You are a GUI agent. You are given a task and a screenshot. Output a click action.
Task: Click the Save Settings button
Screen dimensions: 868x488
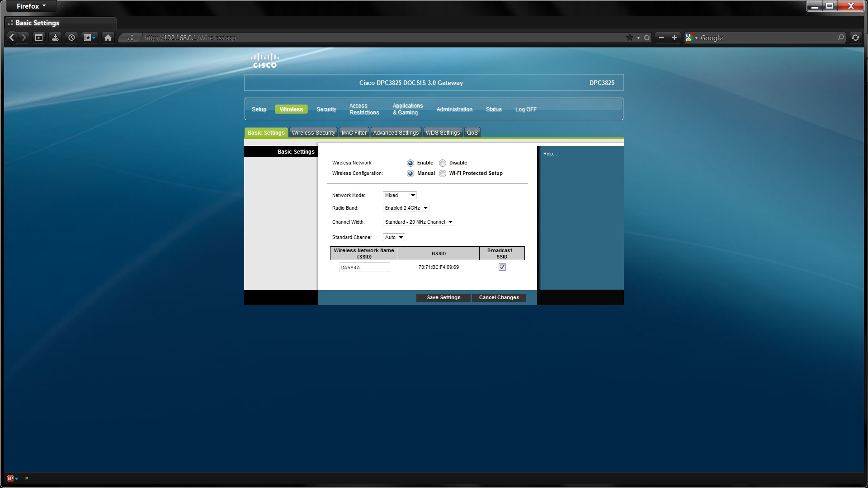[x=443, y=297]
